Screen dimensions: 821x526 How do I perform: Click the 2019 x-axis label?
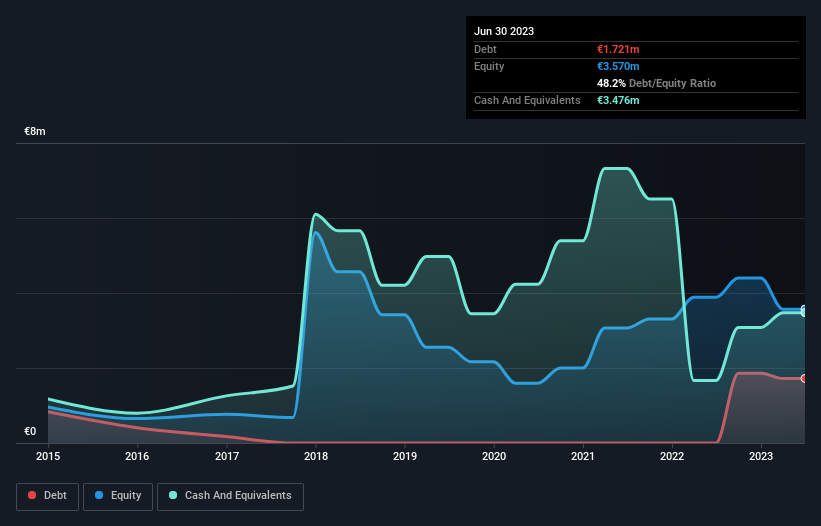405,456
